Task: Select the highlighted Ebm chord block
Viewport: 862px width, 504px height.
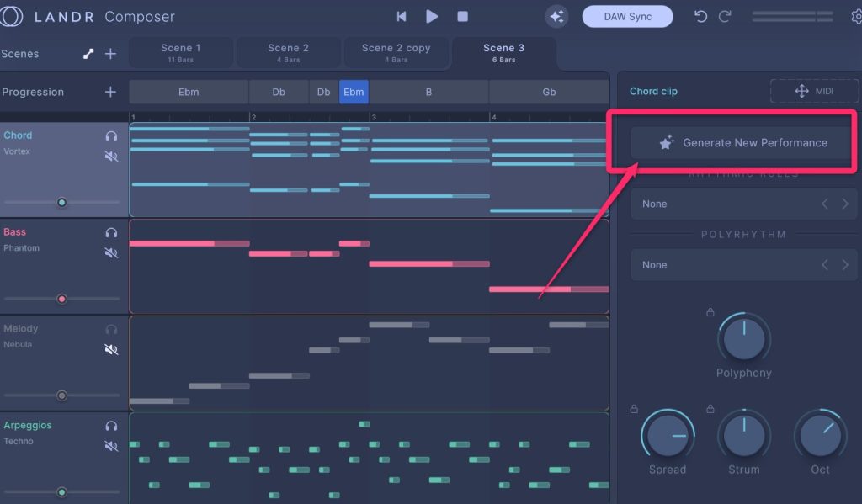Action: click(354, 92)
